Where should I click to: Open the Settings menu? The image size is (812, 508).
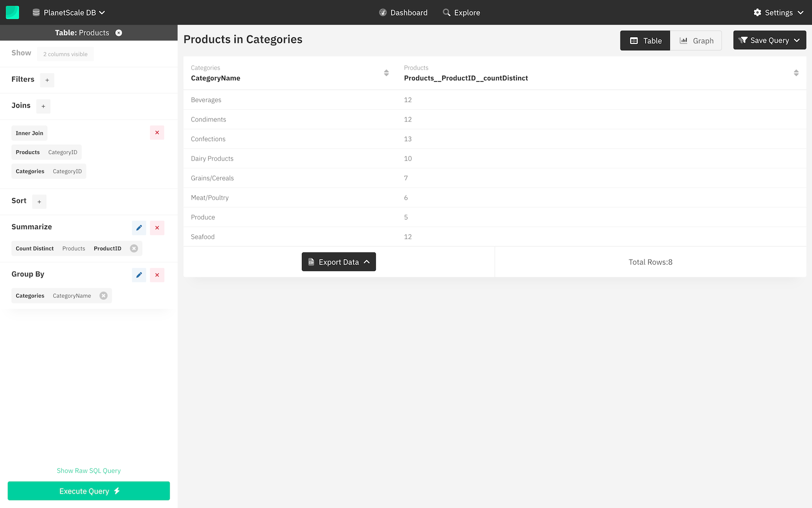coord(778,12)
